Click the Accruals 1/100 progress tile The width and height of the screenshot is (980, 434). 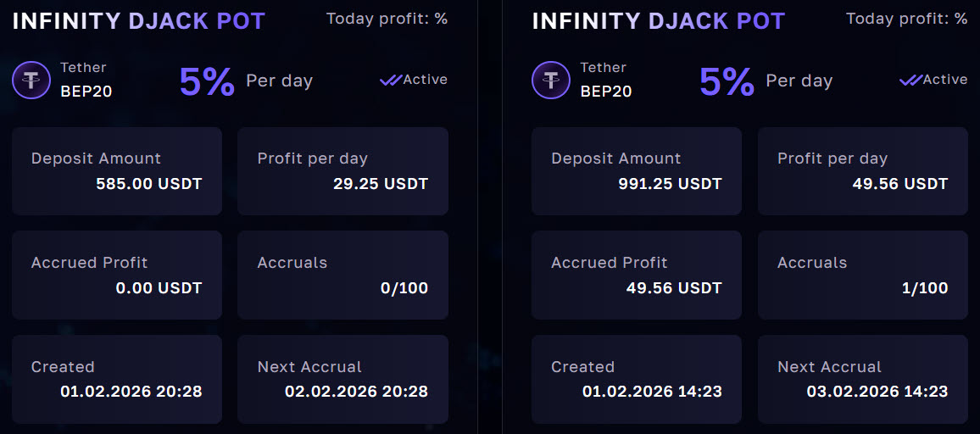coord(862,275)
